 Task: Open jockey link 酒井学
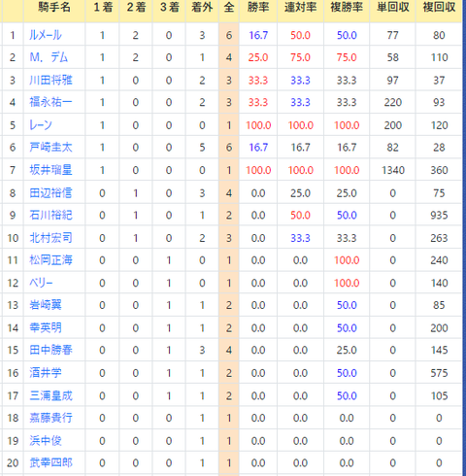point(46,373)
